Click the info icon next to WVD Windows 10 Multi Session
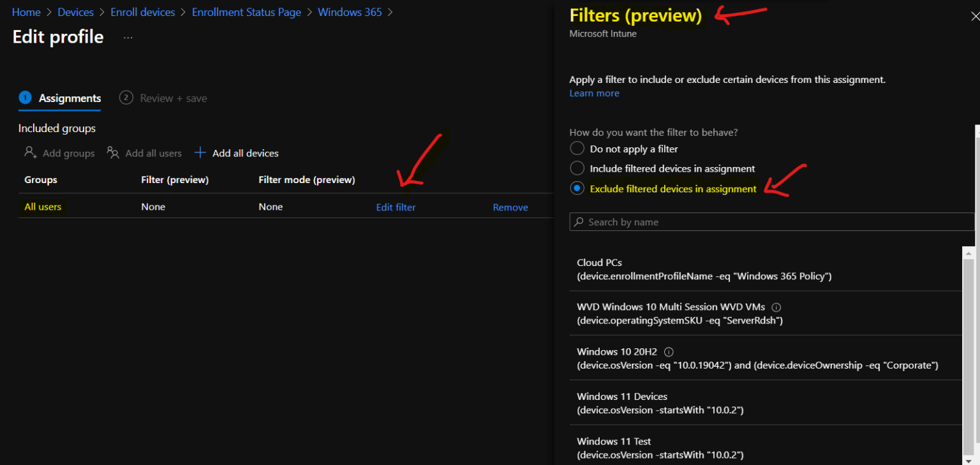Viewport: 980px width, 465px height. click(x=776, y=307)
